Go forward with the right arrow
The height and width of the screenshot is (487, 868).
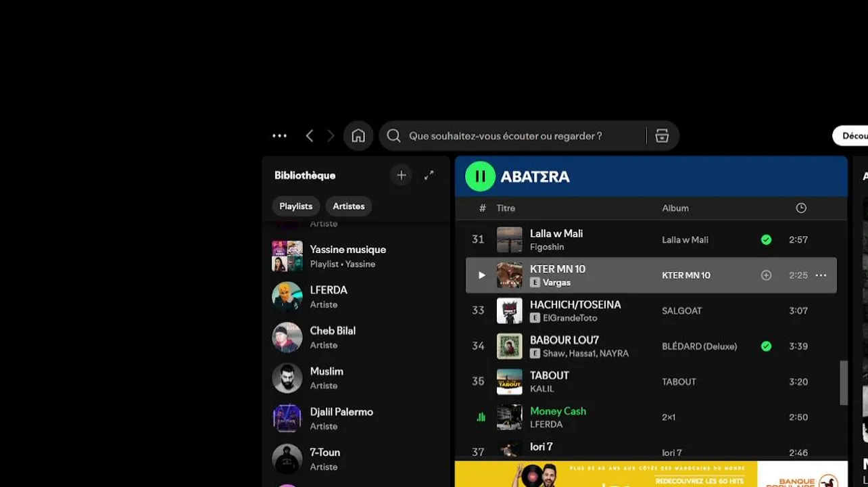(331, 136)
